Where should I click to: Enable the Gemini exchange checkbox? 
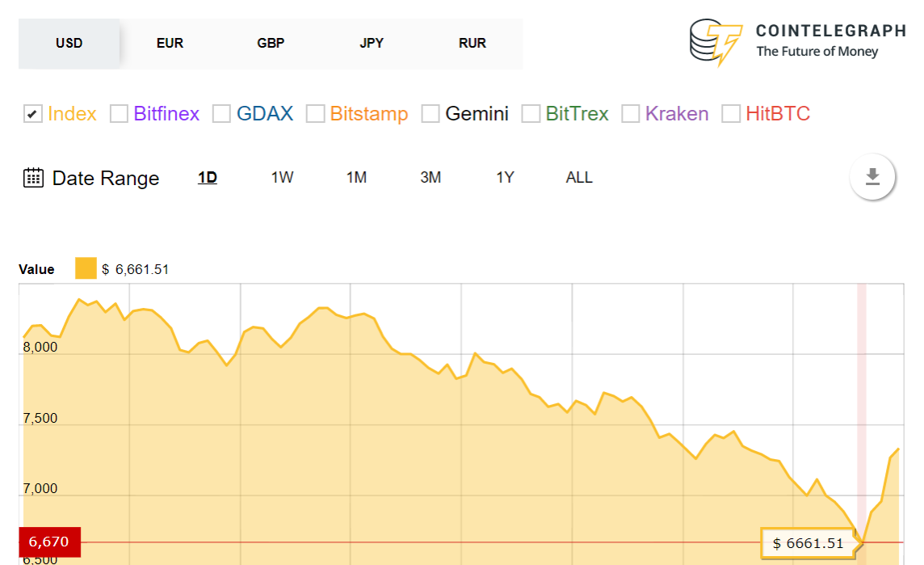pos(430,114)
